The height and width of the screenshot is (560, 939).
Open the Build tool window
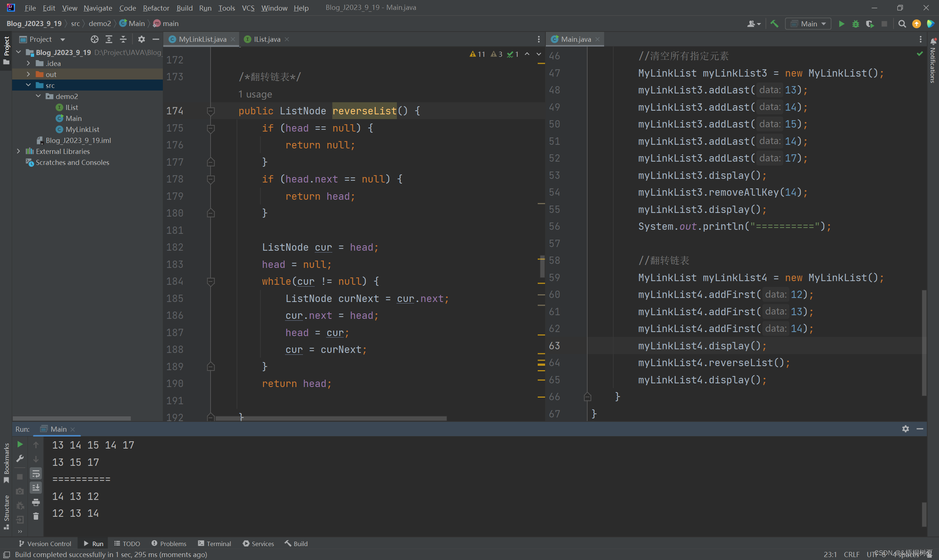[x=296, y=544]
